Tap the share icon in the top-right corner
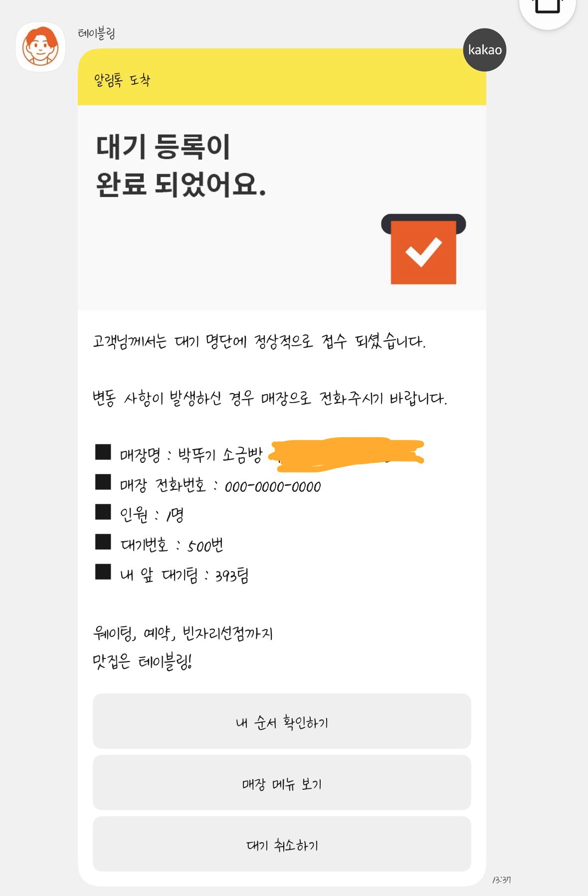The height and width of the screenshot is (896, 588). tap(547, 7)
